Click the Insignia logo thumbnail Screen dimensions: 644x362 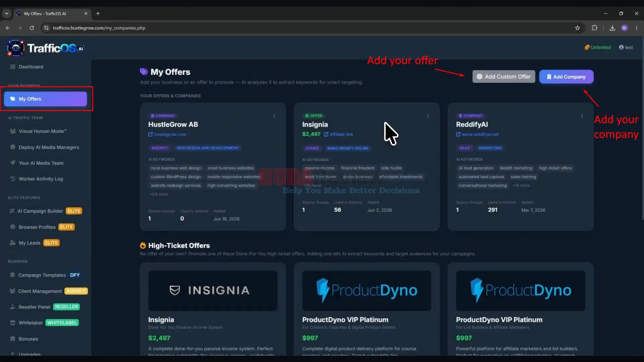[213, 291]
